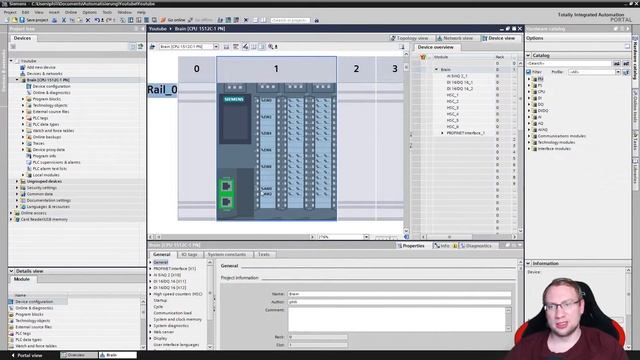The image size is (640, 360).
Task: Click the Brain editor button in the bottom bar
Action: pyautogui.click(x=118, y=355)
